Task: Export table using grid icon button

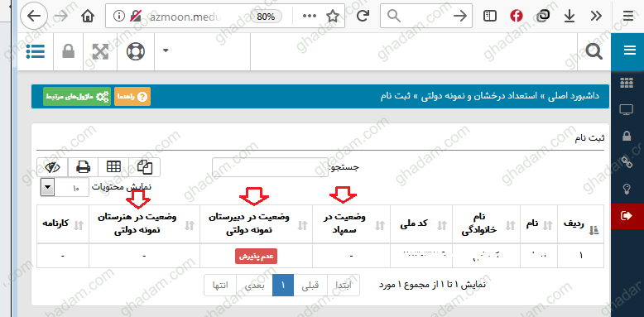Action: (113, 166)
